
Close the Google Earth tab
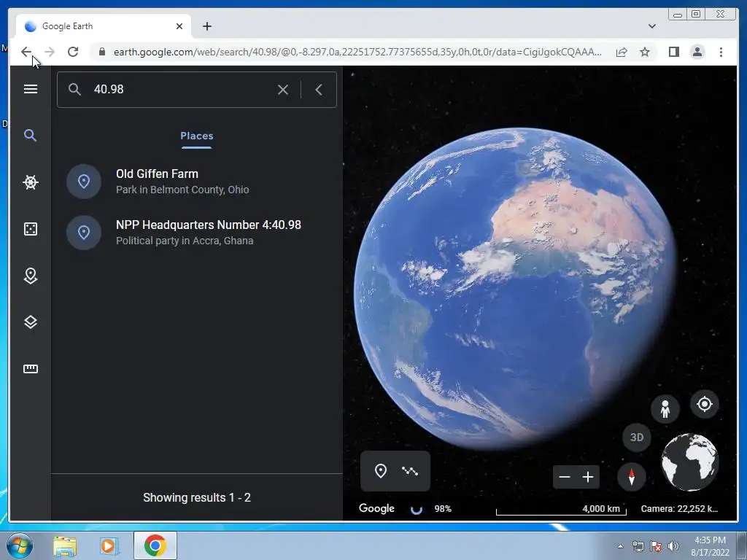pyautogui.click(x=179, y=26)
